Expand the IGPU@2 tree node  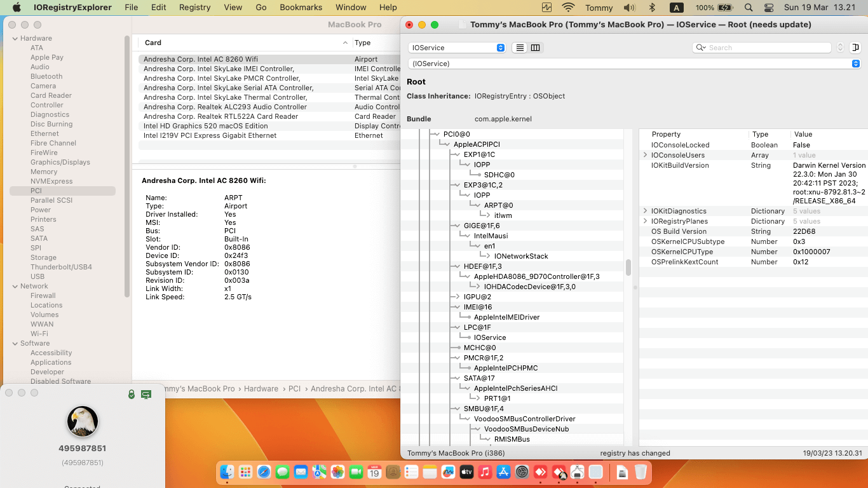click(x=456, y=297)
